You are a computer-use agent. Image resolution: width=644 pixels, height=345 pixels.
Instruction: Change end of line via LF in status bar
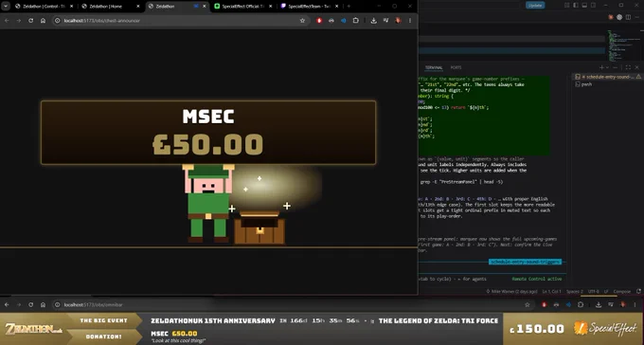(606, 291)
